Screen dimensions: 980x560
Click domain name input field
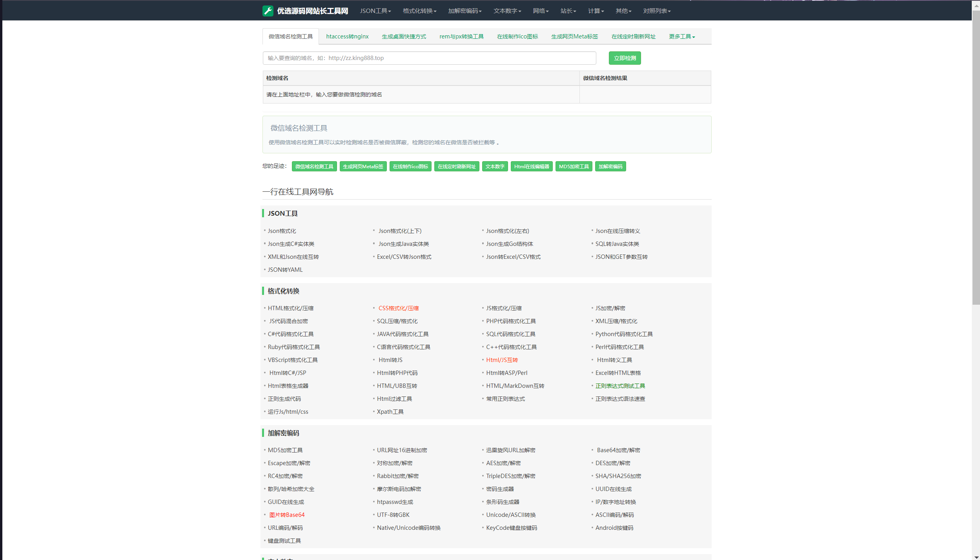tap(430, 58)
